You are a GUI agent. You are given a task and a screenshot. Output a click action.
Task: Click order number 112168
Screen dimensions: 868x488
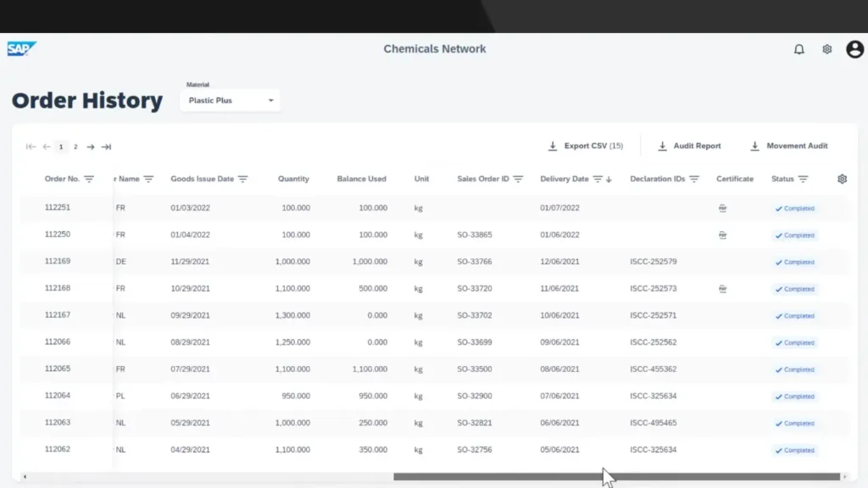pyautogui.click(x=58, y=288)
